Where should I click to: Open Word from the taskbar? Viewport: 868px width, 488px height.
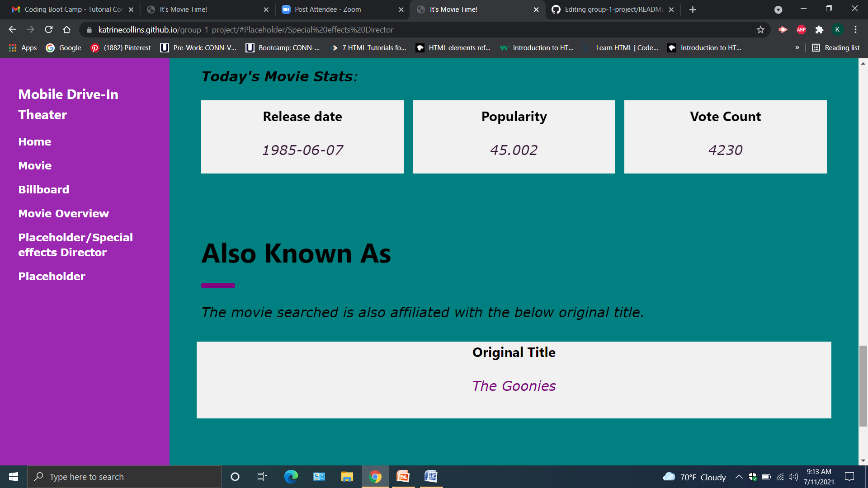click(x=431, y=477)
